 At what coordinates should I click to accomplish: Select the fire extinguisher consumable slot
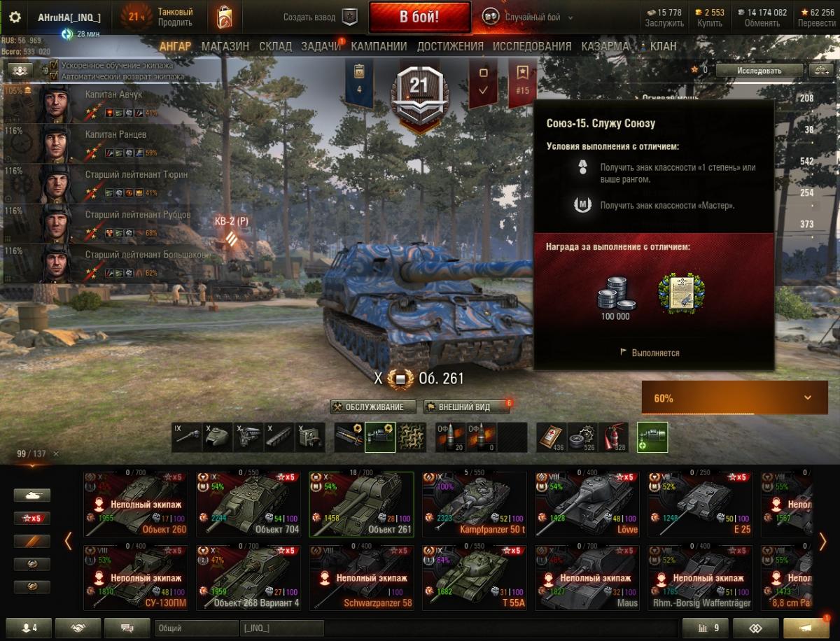pyautogui.click(x=613, y=437)
